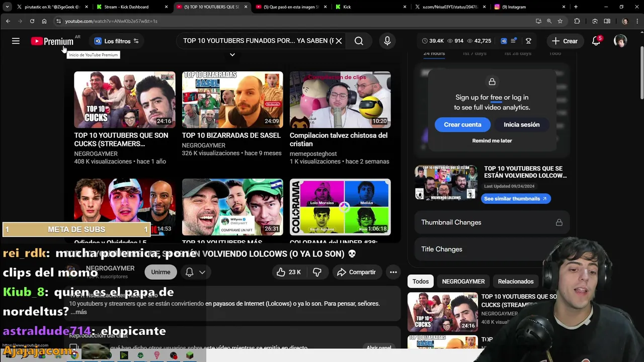Click the Inicia sesión button
Screen dimensions: 644x362
point(521,125)
